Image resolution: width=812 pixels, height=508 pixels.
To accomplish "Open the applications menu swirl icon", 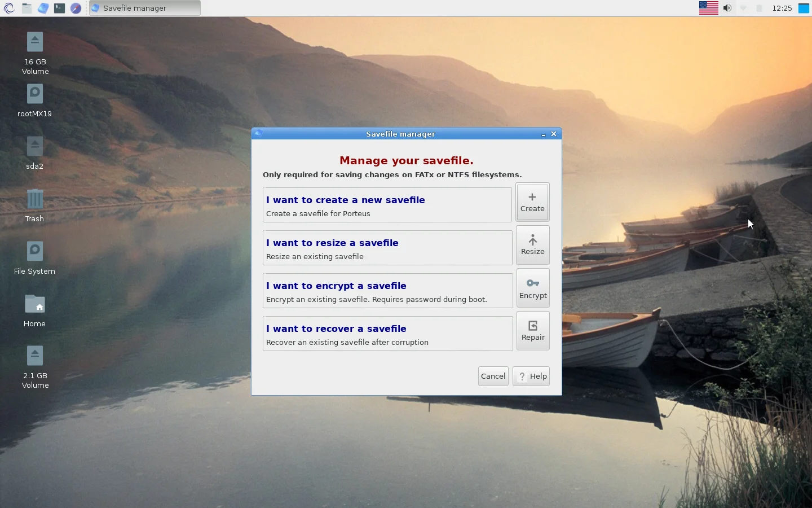I will point(9,8).
